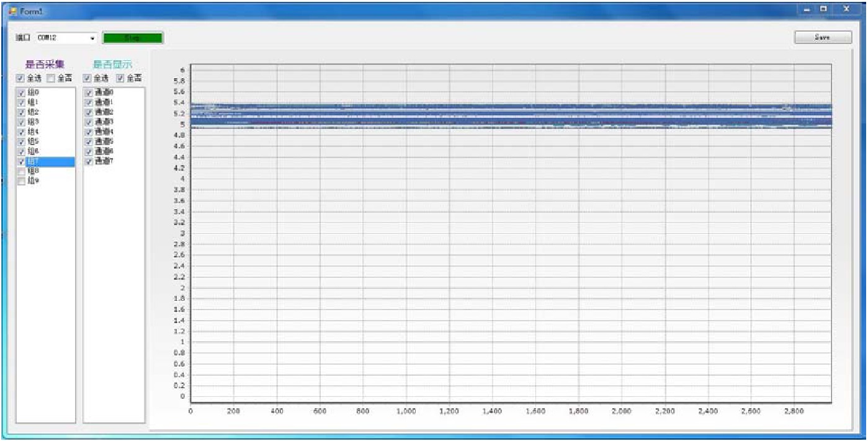
Task: Uncheck 组0 in the acquisition list
Action: tap(22, 92)
